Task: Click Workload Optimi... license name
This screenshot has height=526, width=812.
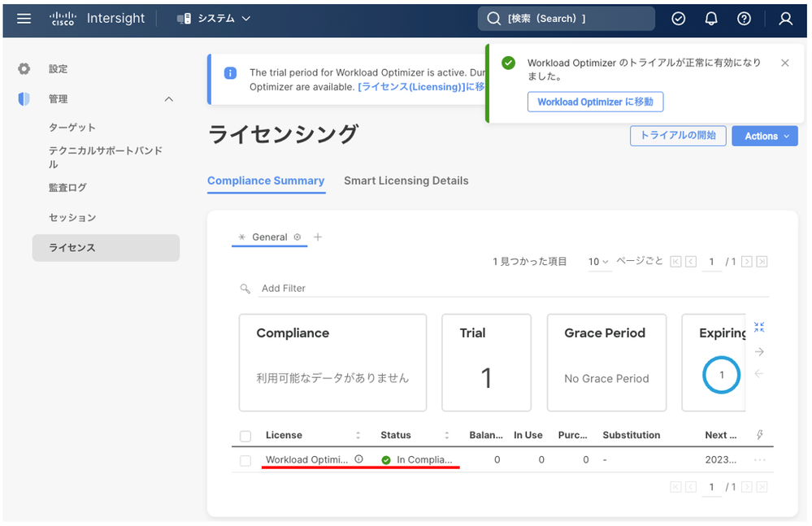Action: [306, 459]
